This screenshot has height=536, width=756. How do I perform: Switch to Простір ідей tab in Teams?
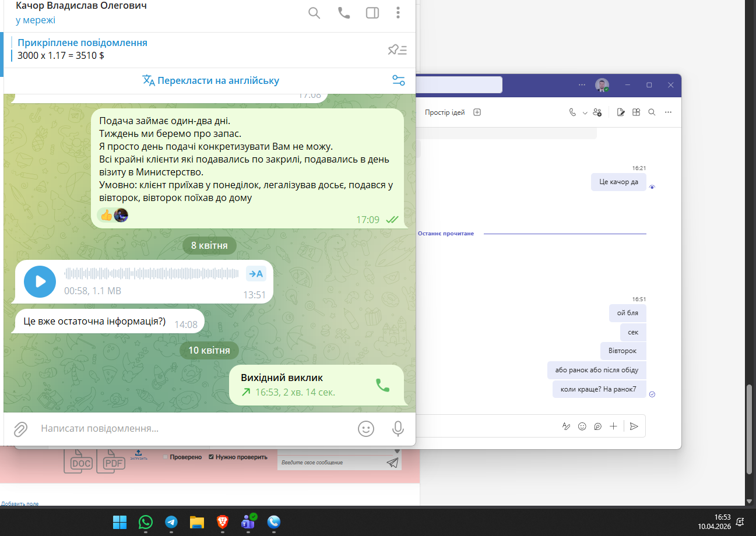point(445,112)
